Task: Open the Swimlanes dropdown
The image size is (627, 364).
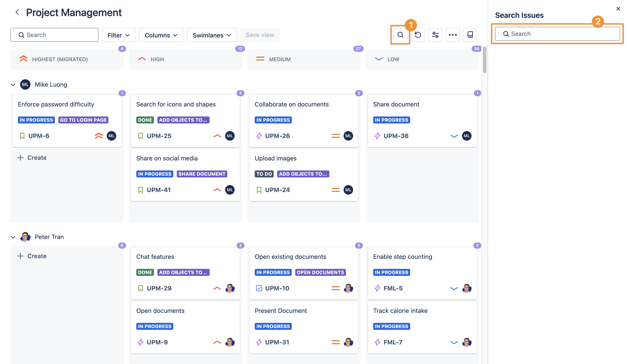Action: (x=212, y=35)
